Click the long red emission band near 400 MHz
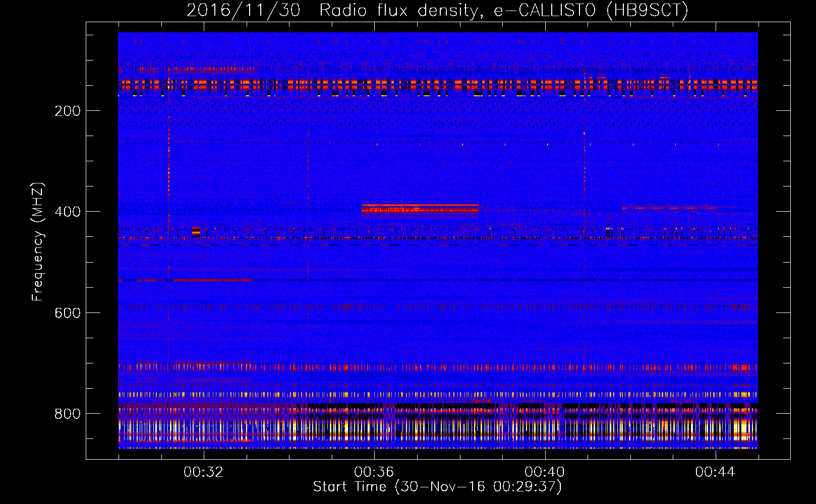The height and width of the screenshot is (504, 816). click(x=420, y=208)
